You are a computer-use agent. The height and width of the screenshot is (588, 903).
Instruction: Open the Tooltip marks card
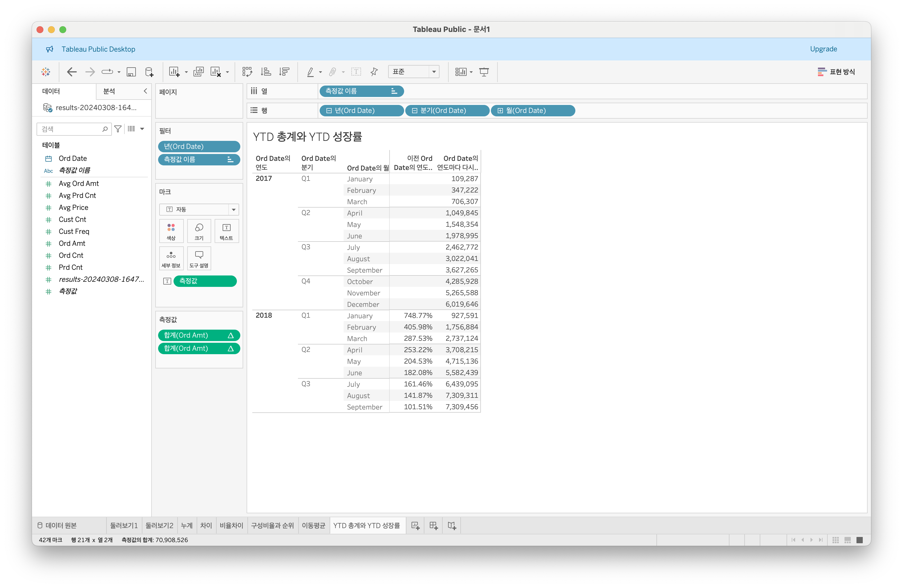pyautogui.click(x=199, y=258)
